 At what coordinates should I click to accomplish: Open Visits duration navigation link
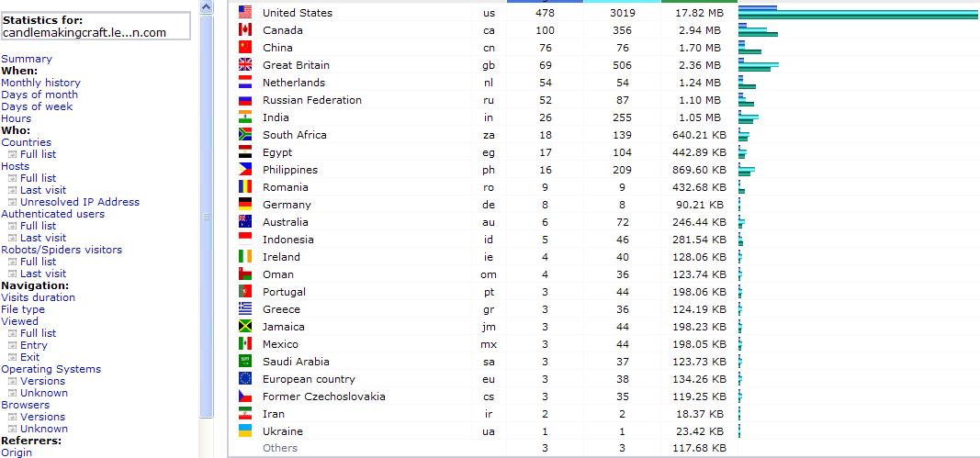point(38,297)
